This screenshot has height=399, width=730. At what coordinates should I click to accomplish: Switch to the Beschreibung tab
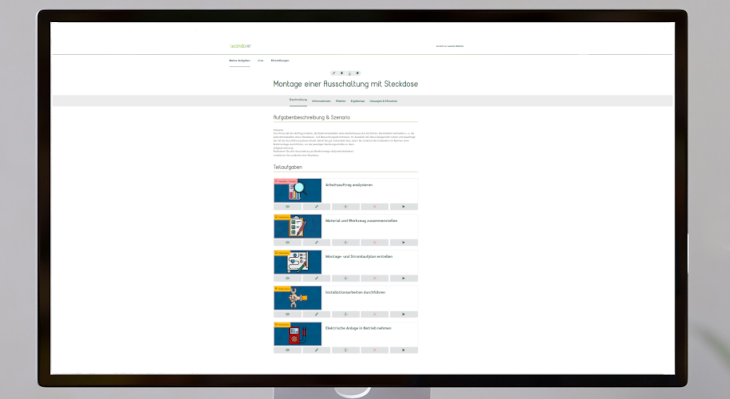[x=298, y=100]
